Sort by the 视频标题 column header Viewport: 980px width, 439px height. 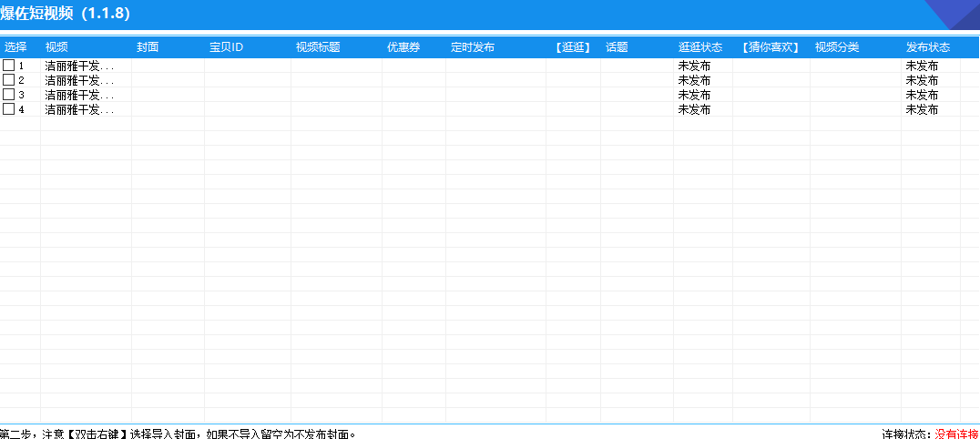318,47
